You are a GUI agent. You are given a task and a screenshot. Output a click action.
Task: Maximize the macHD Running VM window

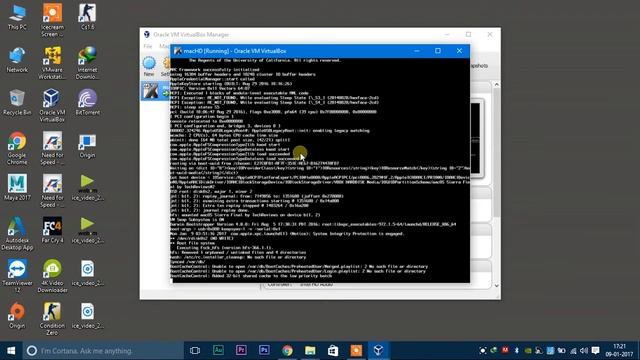pyautogui.click(x=438, y=51)
